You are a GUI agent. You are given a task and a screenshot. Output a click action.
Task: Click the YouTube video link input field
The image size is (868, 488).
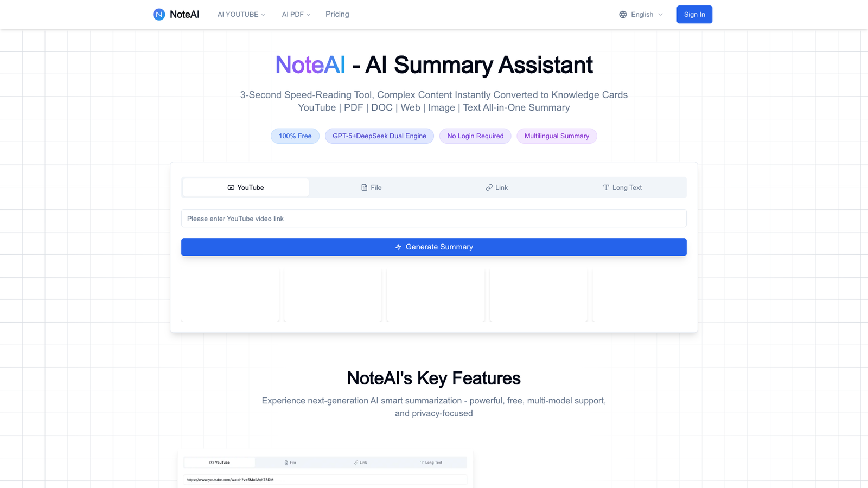433,218
